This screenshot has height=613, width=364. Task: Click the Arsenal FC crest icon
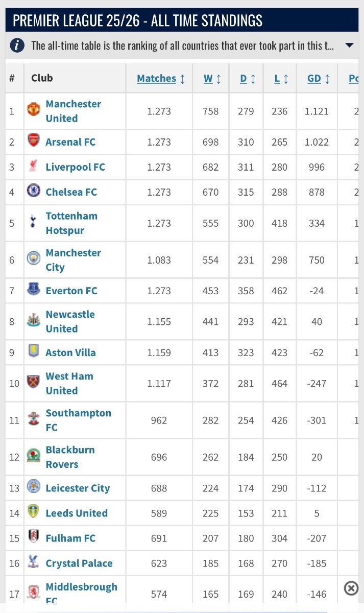pyautogui.click(x=33, y=142)
